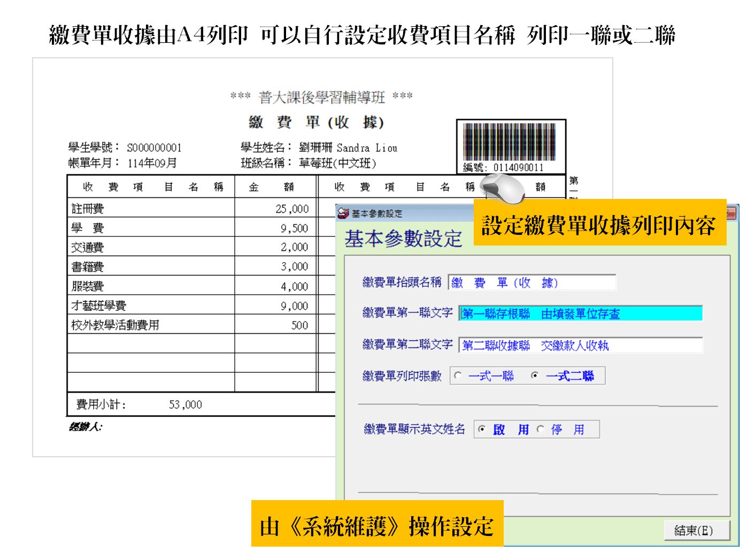Click the student ID S000000001
The height and width of the screenshot is (560, 755).
(154, 148)
